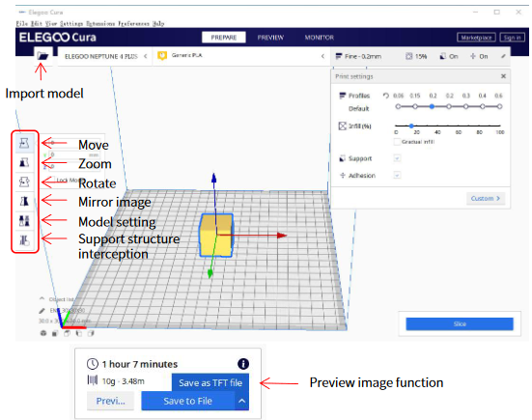Click the pencil icon in print settings bar
The height and width of the screenshot is (420, 532).
[x=503, y=56]
